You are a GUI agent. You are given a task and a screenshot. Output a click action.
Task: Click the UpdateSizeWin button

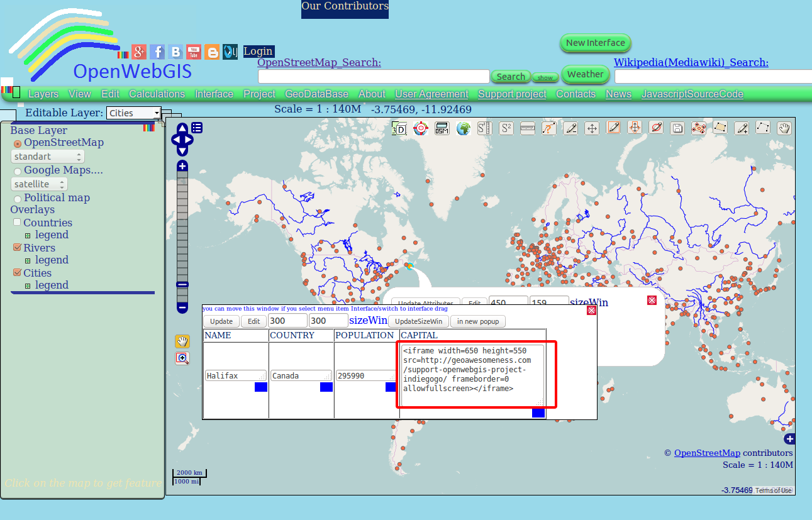click(418, 321)
